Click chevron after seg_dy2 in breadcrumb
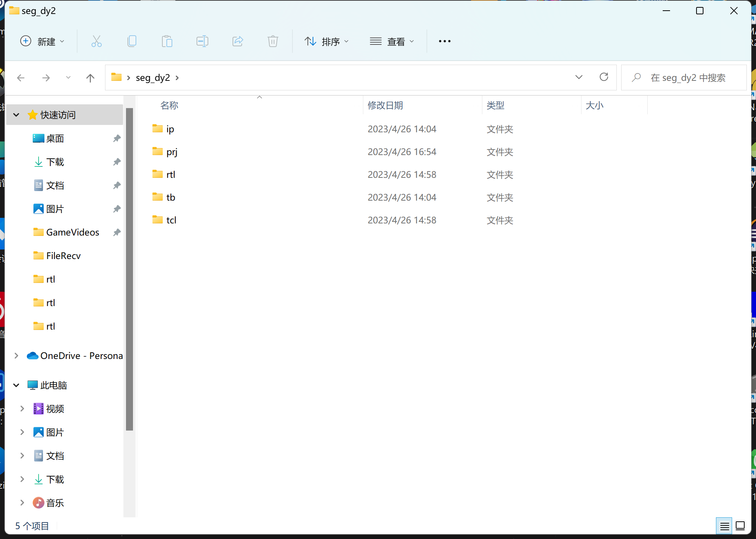The width and height of the screenshot is (756, 539). tap(177, 78)
